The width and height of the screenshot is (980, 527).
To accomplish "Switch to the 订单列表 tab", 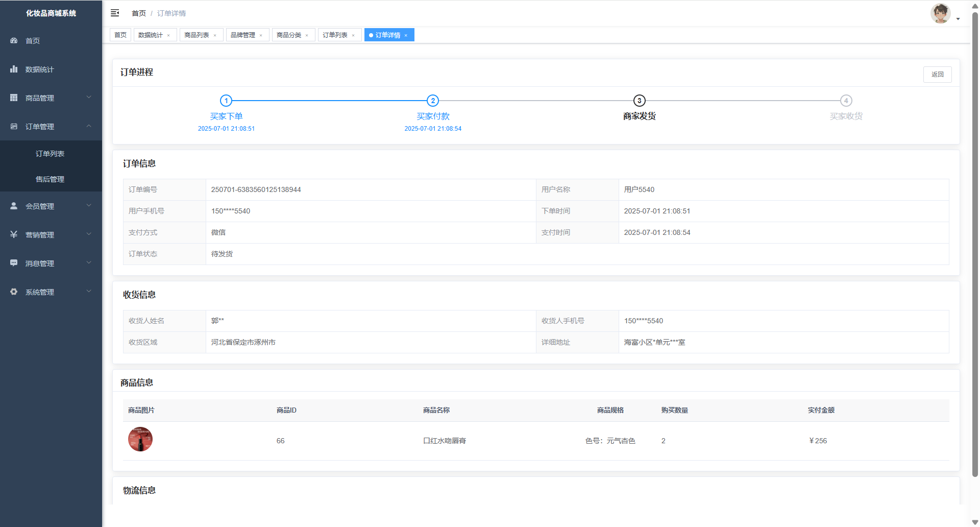I will pyautogui.click(x=335, y=35).
